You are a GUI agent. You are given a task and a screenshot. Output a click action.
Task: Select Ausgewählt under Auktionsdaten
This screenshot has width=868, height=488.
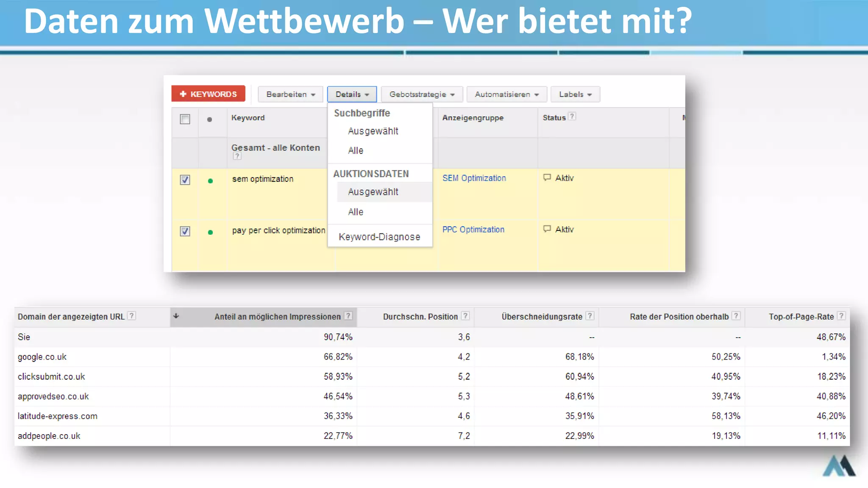coord(384,192)
